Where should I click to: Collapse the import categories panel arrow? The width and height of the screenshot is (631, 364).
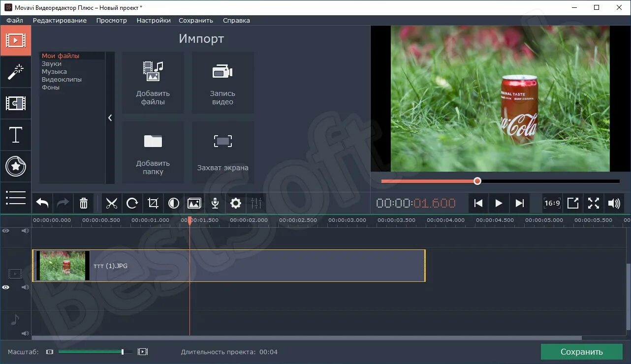(110, 118)
